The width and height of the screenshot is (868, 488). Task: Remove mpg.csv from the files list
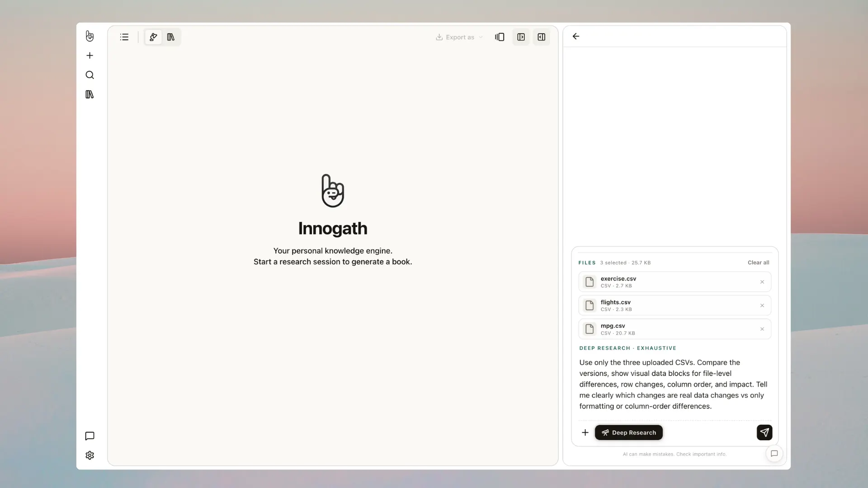(762, 329)
